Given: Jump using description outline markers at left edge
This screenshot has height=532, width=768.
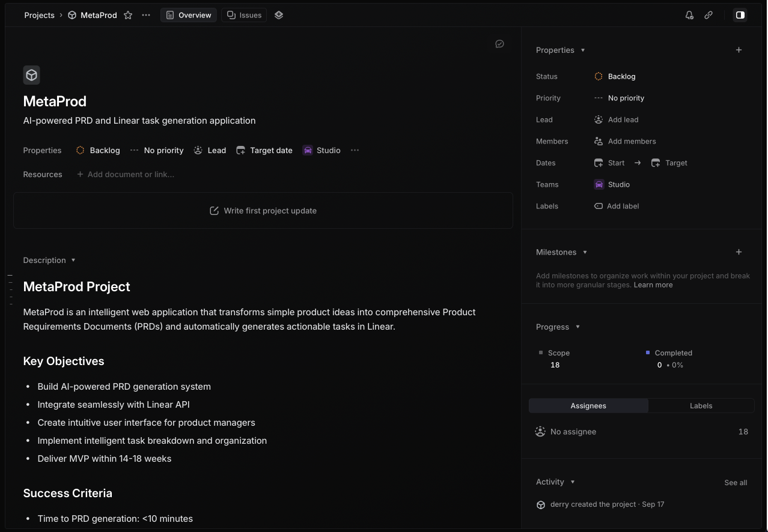Looking at the screenshot, I should 10,289.
